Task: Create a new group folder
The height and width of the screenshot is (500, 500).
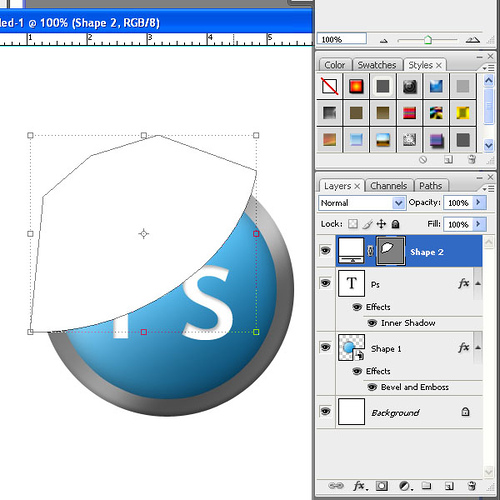Action: click(426, 485)
